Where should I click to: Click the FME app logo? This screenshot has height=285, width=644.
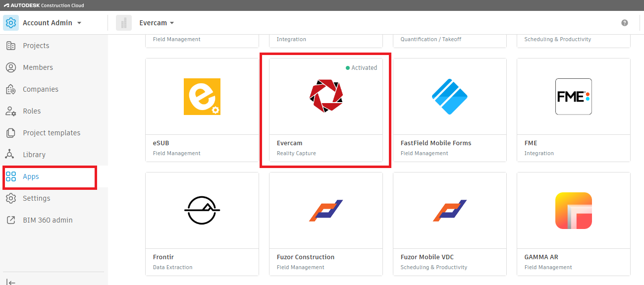pos(574,97)
